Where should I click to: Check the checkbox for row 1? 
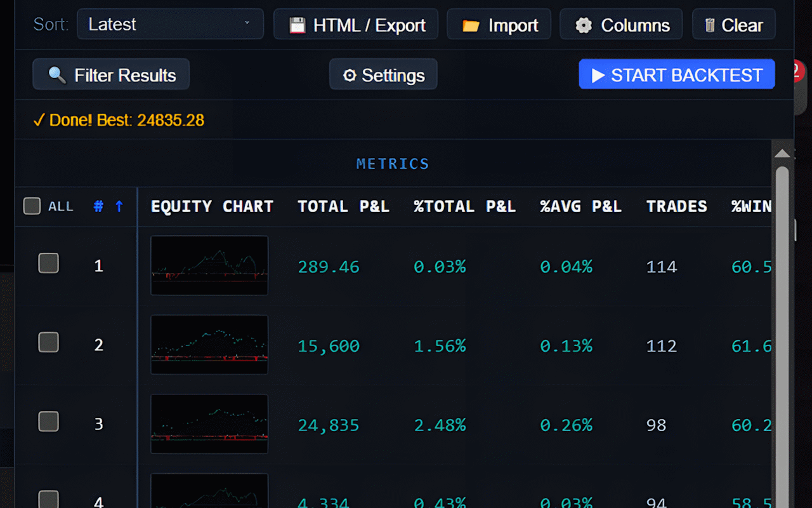click(48, 263)
